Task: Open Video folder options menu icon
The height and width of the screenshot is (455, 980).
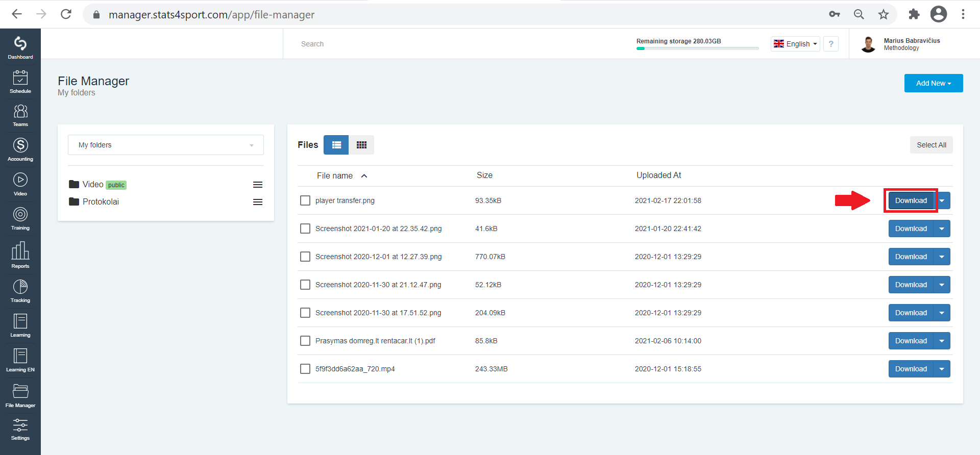Action: pyautogui.click(x=258, y=185)
